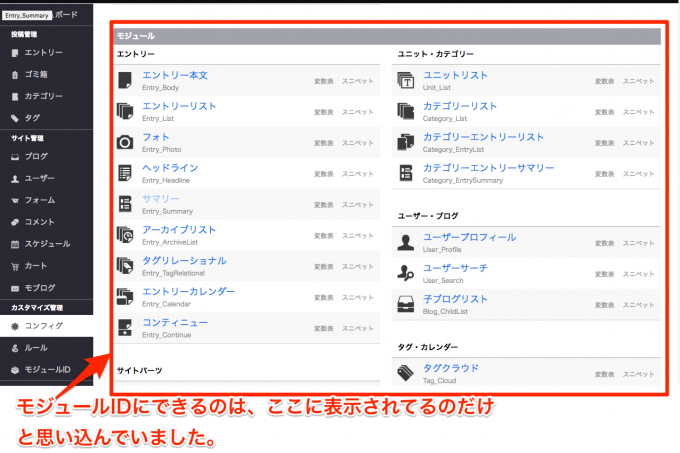Screen dimensions: 680x453
Task: Click the User_Profile person icon
Action: point(406,242)
